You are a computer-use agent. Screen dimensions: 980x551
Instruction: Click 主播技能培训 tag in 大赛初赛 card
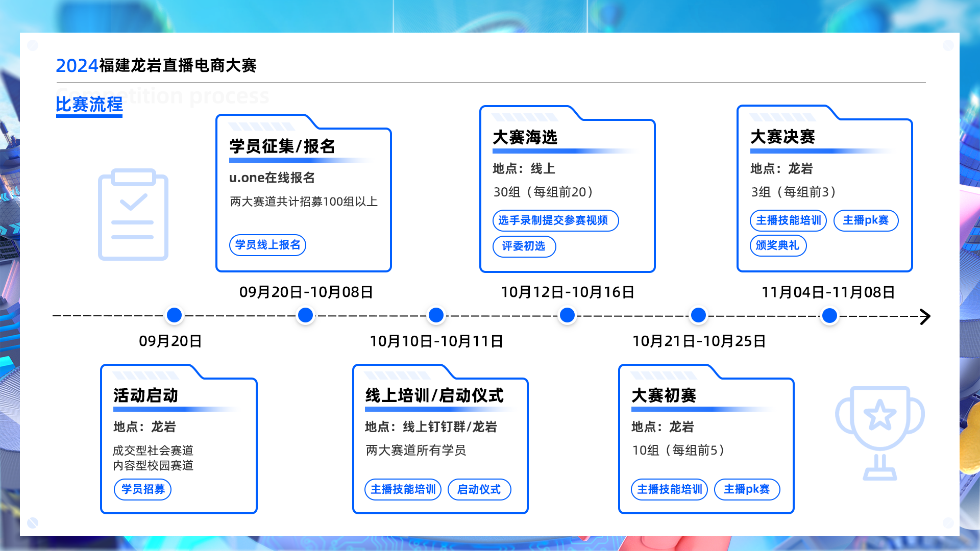(x=669, y=490)
